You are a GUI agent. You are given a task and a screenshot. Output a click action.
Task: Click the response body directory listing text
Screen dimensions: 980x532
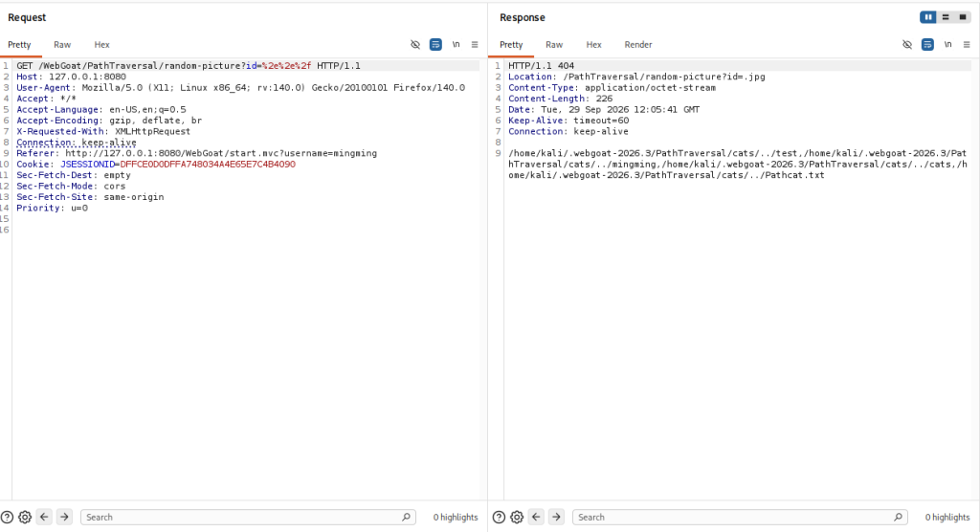click(738, 164)
